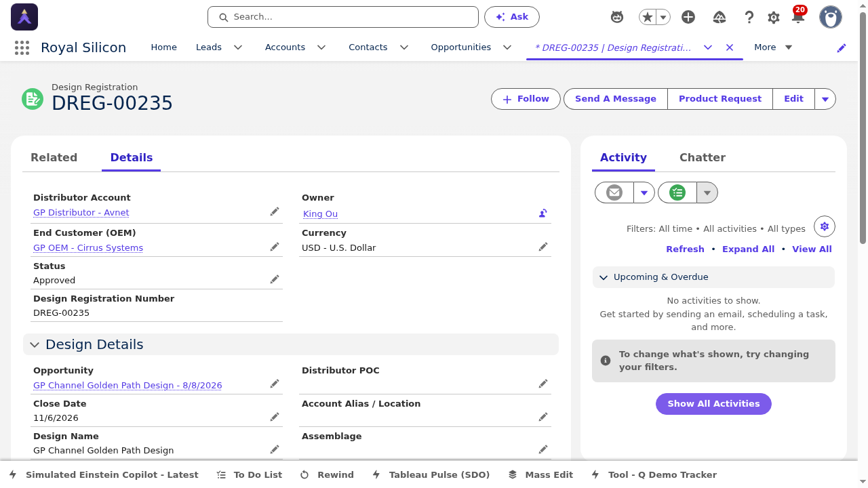Open the App Launcher grid icon
Screen dimensions: 868x488
[22, 47]
